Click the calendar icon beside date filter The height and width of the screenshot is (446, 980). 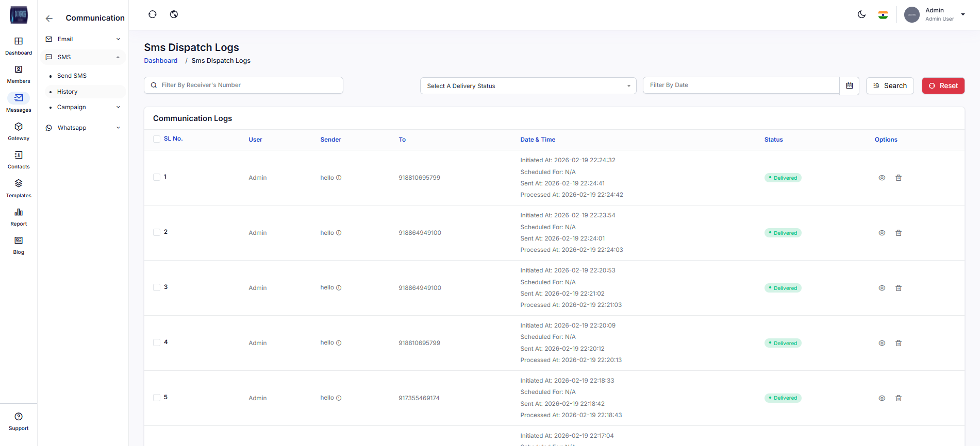pyautogui.click(x=849, y=85)
